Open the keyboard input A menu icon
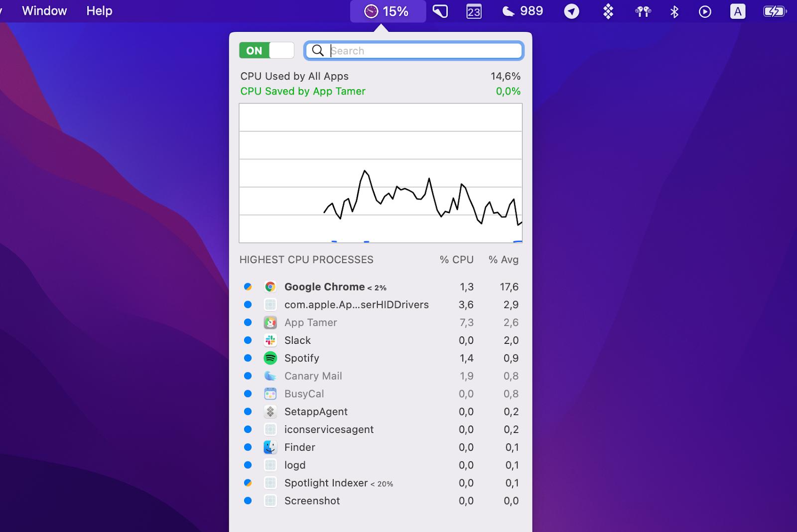The image size is (797, 532). 738,11
